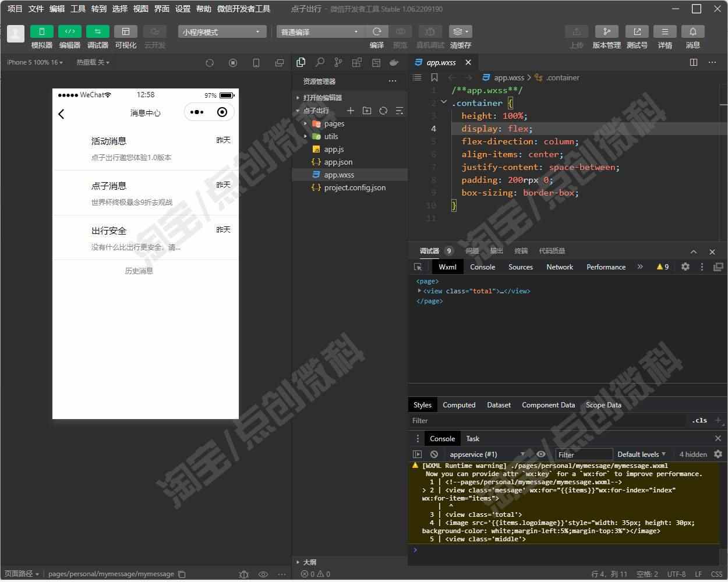Switch to the Performance devtools tab
This screenshot has height=582, width=728.
click(x=606, y=267)
